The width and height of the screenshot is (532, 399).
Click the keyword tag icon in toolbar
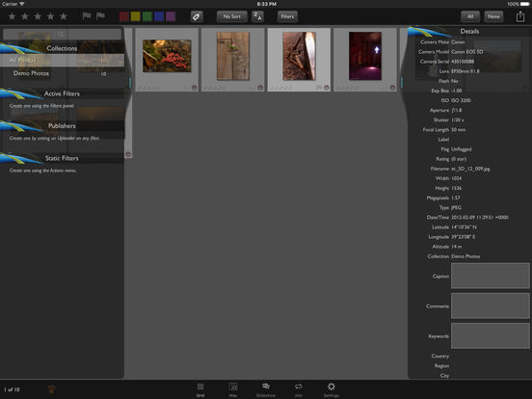point(197,16)
